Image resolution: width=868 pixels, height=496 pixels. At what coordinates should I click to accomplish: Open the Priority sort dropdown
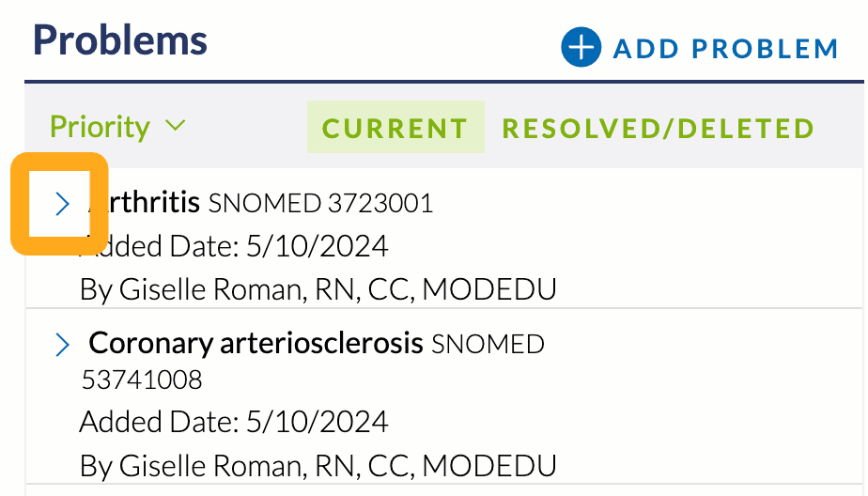(118, 127)
